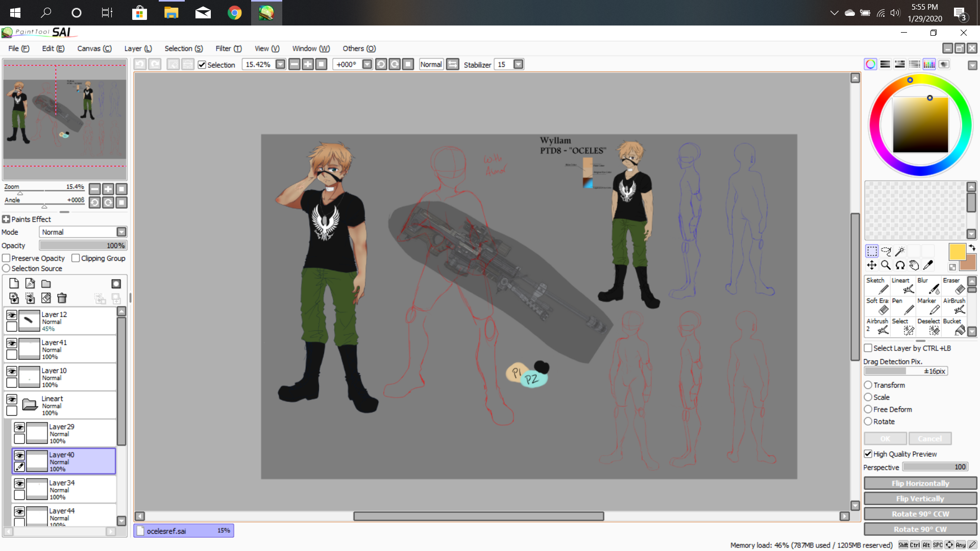Click the navigator thumbnail preview
Image resolution: width=980 pixels, height=551 pixels.
[64, 119]
